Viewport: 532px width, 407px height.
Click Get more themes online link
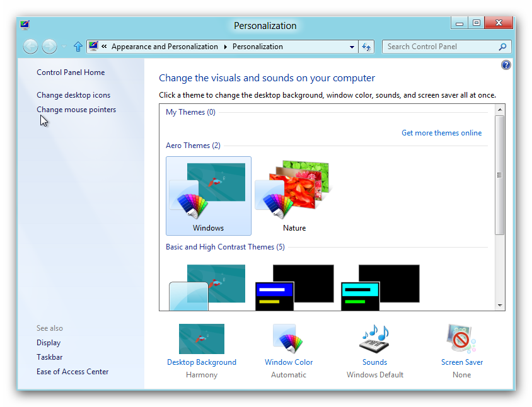pos(441,133)
